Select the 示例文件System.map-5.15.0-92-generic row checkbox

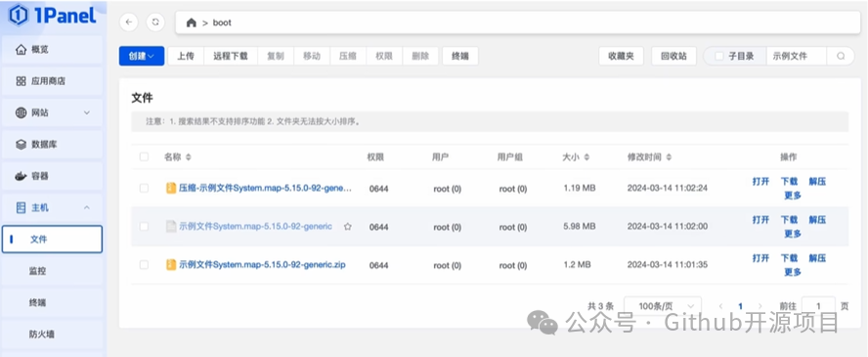point(144,226)
